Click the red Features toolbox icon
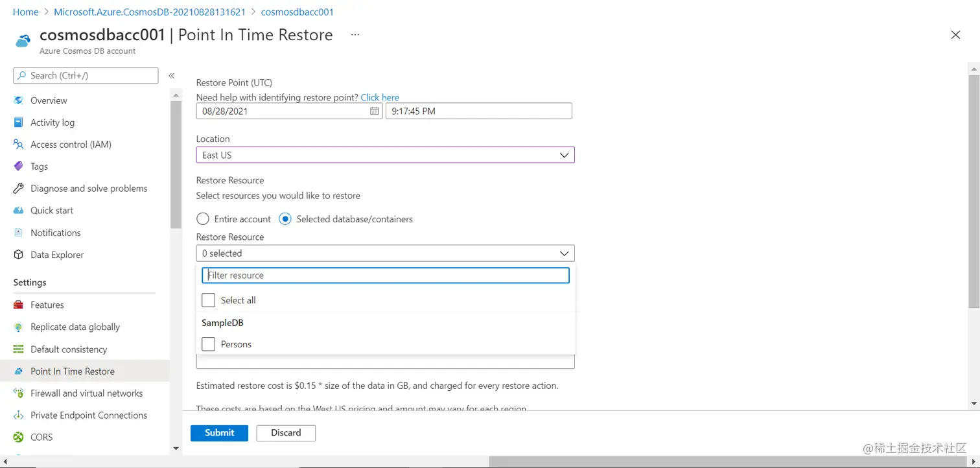This screenshot has width=980, height=468. [19, 305]
